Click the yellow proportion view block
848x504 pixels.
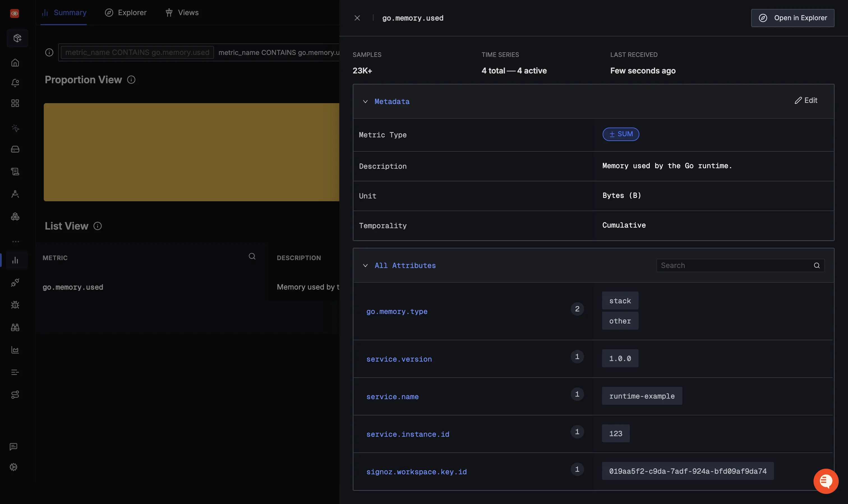click(190, 152)
